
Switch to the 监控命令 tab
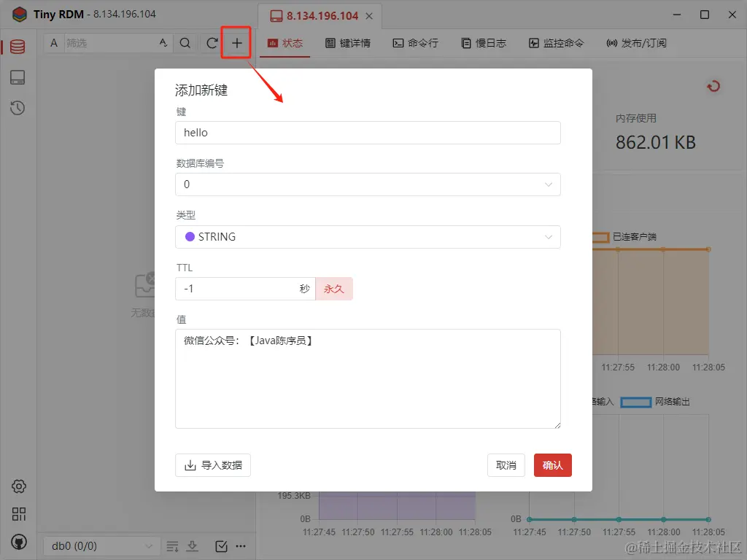tap(556, 43)
